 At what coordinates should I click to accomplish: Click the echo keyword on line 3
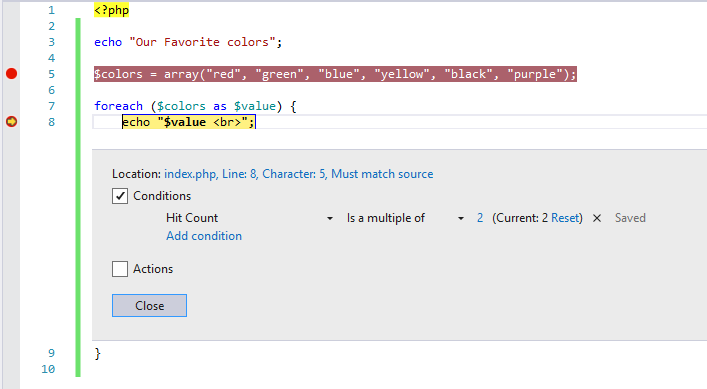point(108,42)
